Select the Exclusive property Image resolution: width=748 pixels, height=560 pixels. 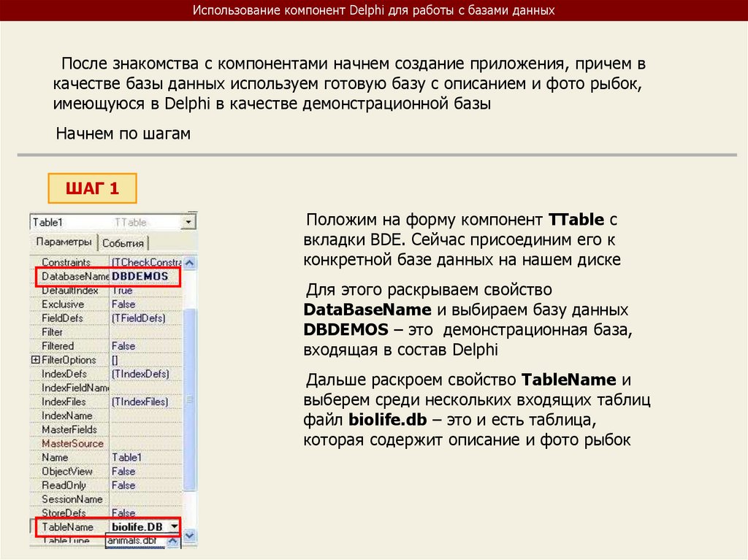(x=63, y=304)
